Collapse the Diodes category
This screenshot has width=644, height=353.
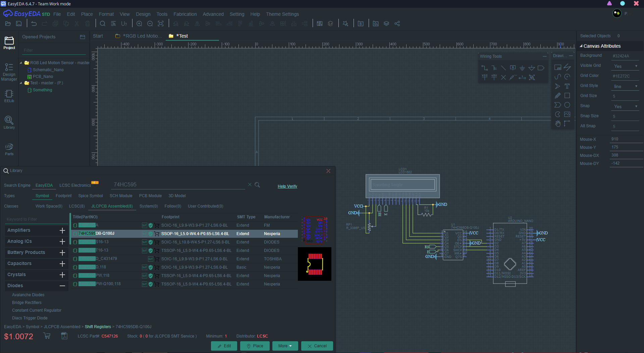(x=62, y=286)
